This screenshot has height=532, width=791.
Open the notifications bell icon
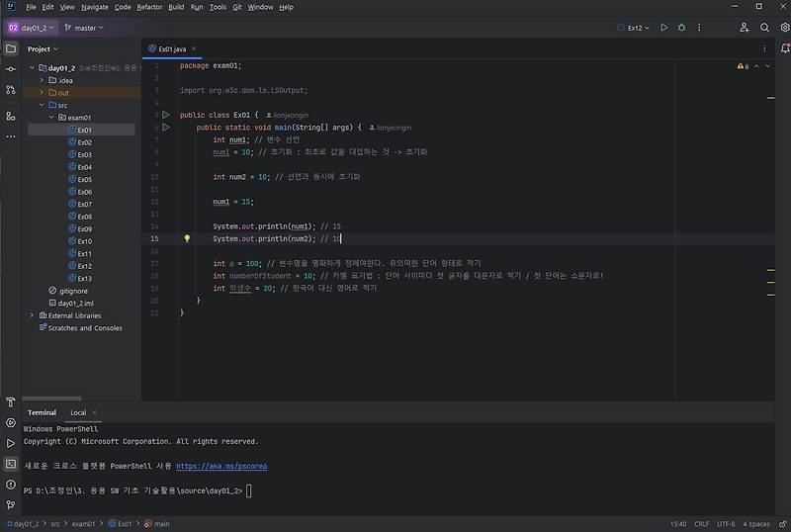(785, 48)
